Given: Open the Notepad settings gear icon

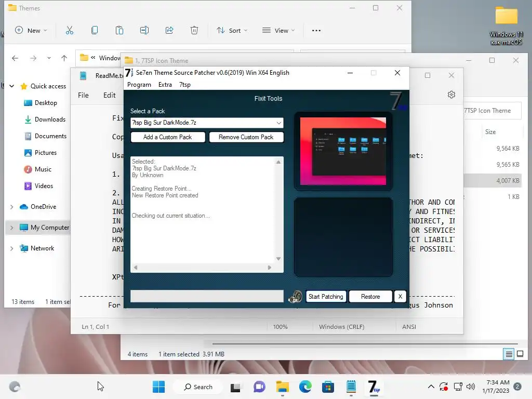Looking at the screenshot, I should coord(451,95).
